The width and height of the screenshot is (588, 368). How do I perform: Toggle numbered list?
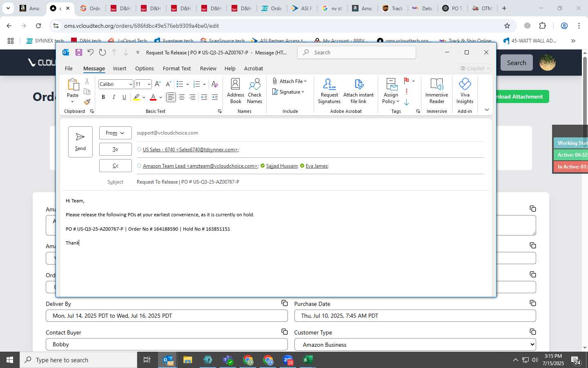pos(197,84)
